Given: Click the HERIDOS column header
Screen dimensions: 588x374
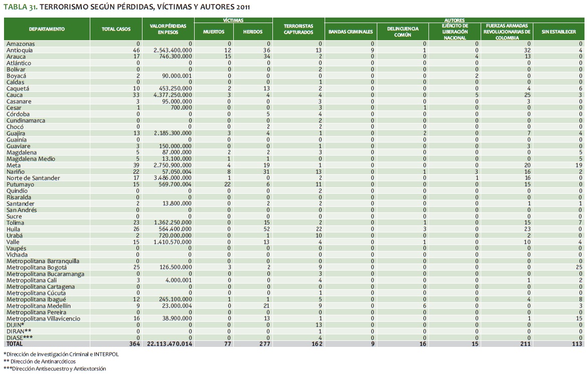Looking at the screenshot, I should pos(252,32).
